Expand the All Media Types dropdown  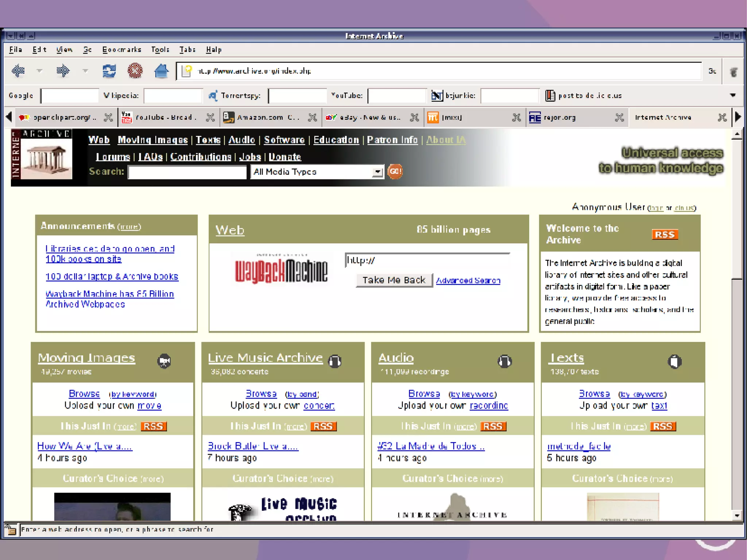[x=378, y=172]
